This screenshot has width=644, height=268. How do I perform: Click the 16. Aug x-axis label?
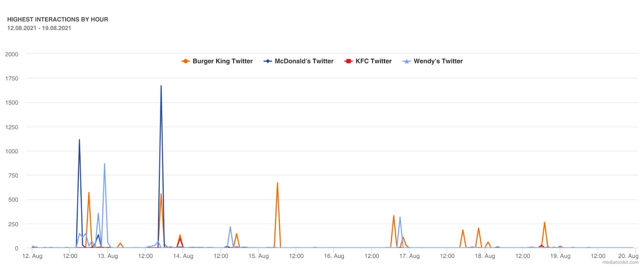(334, 256)
